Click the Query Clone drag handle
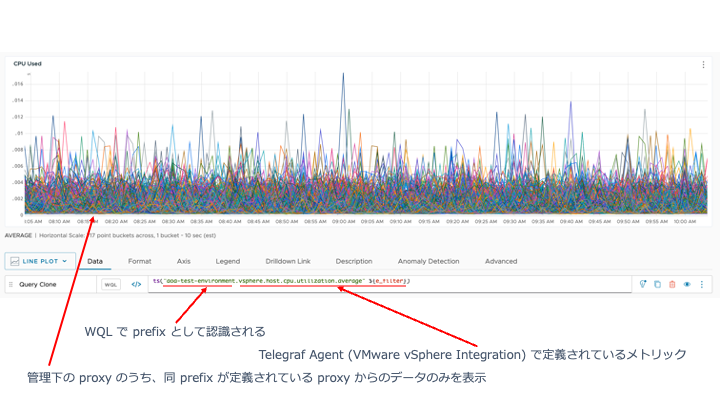The width and height of the screenshot is (720, 405). click(x=11, y=284)
